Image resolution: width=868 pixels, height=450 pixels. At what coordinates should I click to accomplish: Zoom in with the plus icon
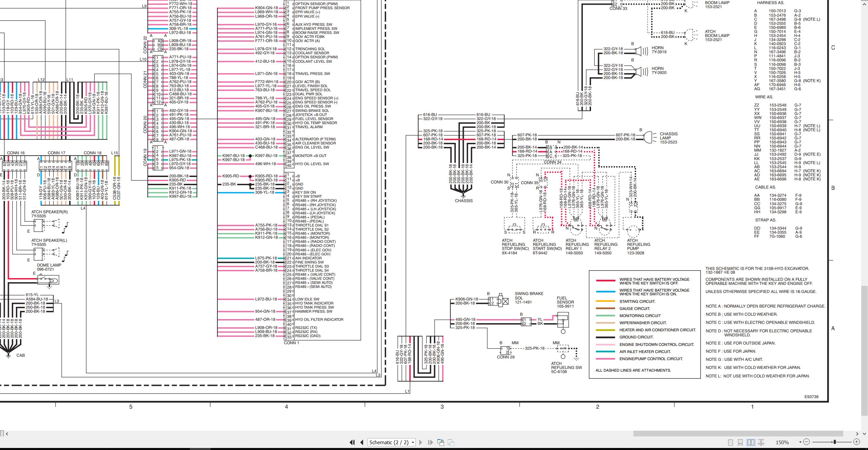coord(856,442)
